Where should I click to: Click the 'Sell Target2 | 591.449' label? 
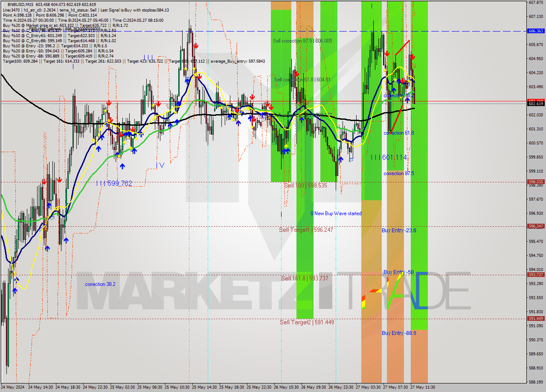click(307, 322)
